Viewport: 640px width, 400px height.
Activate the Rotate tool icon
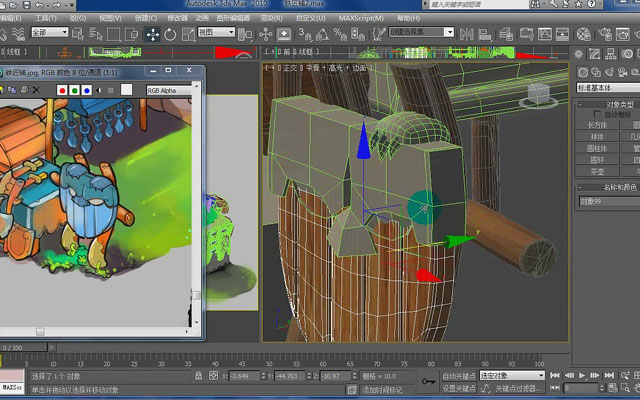pos(170,34)
